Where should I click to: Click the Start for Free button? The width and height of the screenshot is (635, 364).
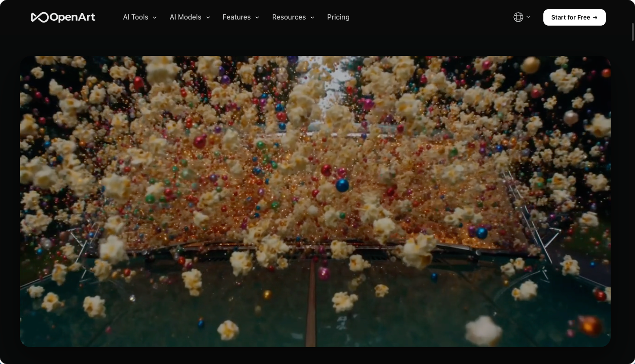click(575, 17)
